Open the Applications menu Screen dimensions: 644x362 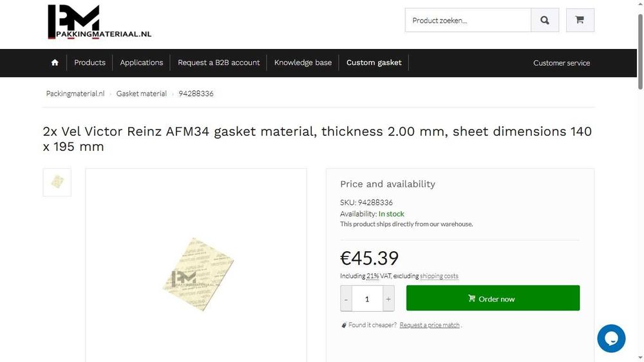tap(142, 62)
